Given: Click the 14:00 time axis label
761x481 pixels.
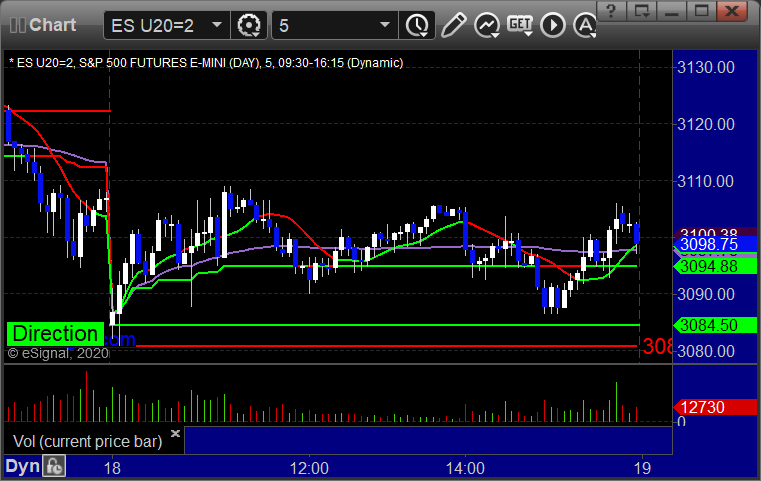Looking at the screenshot, I should (465, 468).
